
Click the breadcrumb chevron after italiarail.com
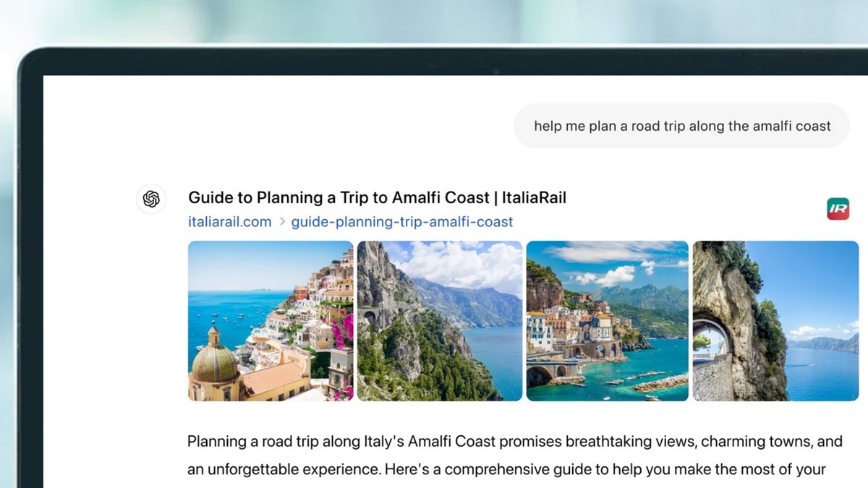click(282, 222)
